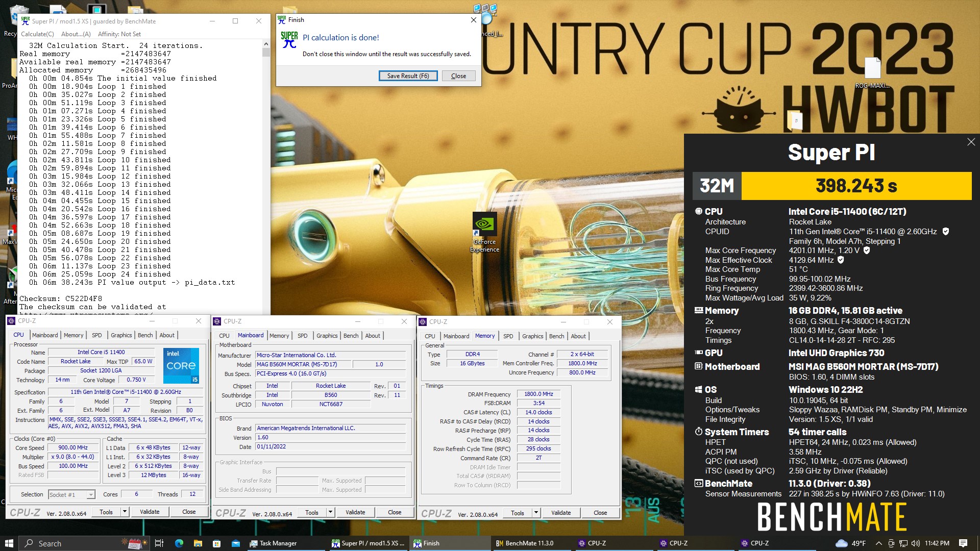Click the Motherboard section icon in BenchMate
This screenshot has width=980, height=551.
coord(699,366)
